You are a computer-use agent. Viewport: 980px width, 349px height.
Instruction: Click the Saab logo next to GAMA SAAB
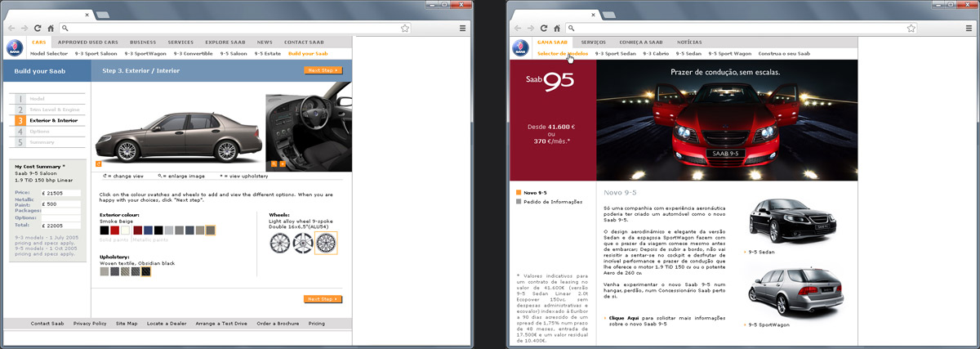point(520,48)
